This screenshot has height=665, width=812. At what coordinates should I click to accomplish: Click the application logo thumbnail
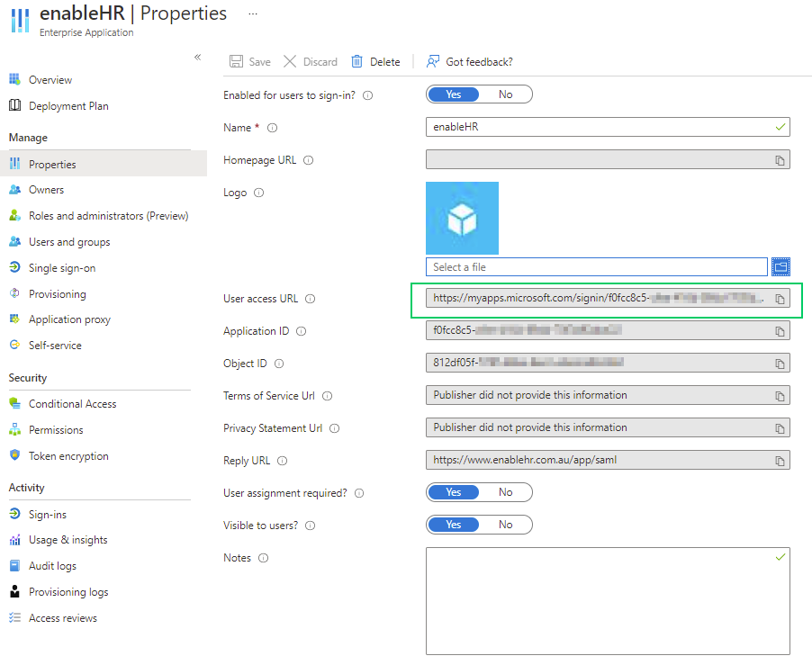[462, 218]
